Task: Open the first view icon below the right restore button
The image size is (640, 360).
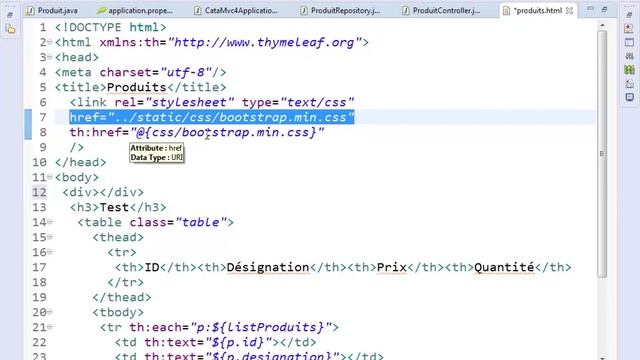Action: point(629,29)
